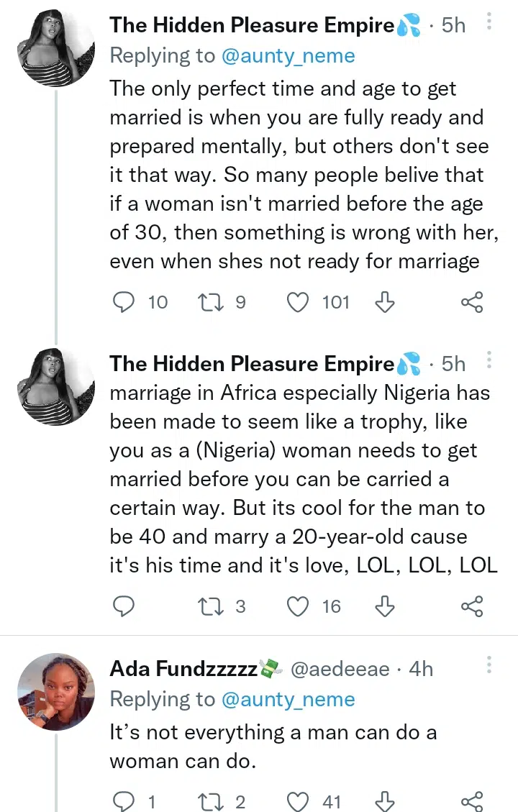
Task: Share the first tweet about marriage readiness
Action: click(472, 302)
